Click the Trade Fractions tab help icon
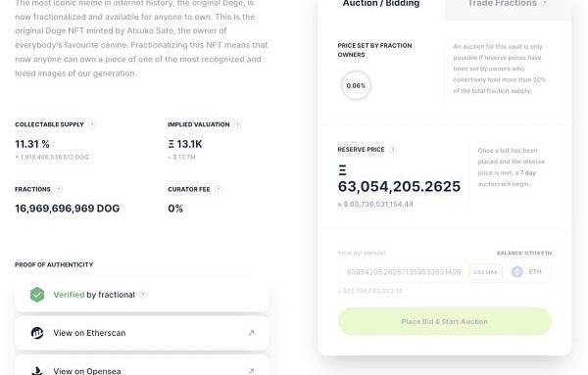 (545, 3)
